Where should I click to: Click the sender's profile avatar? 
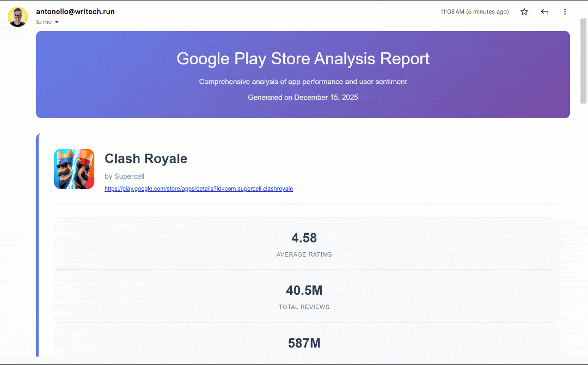(x=17, y=16)
